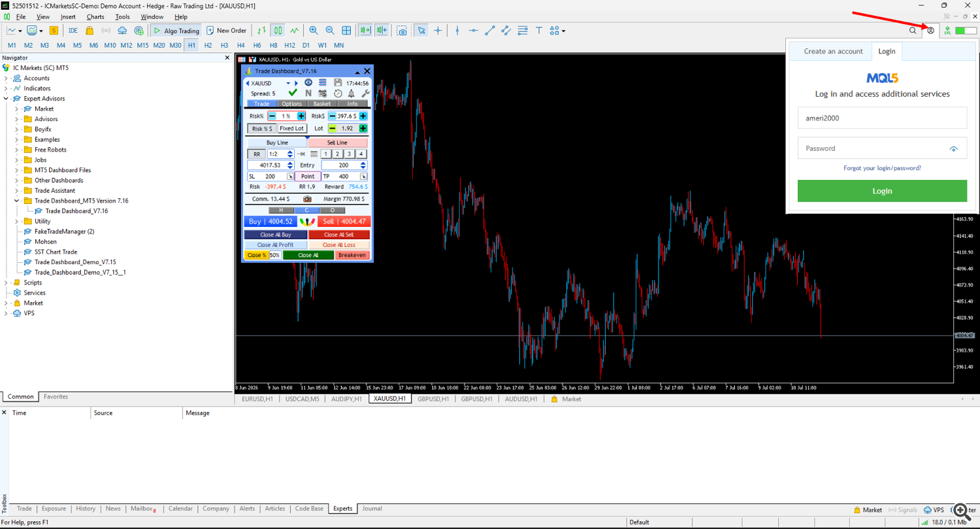Select Fixed Lot mode in dashboard
This screenshot has width=980, height=529.
pyautogui.click(x=292, y=129)
